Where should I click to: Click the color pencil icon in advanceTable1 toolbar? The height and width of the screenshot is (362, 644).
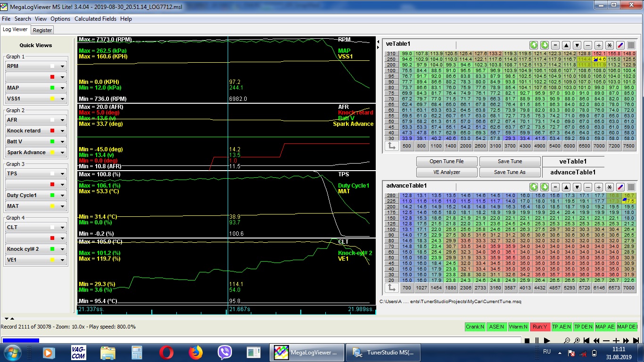[x=620, y=187]
